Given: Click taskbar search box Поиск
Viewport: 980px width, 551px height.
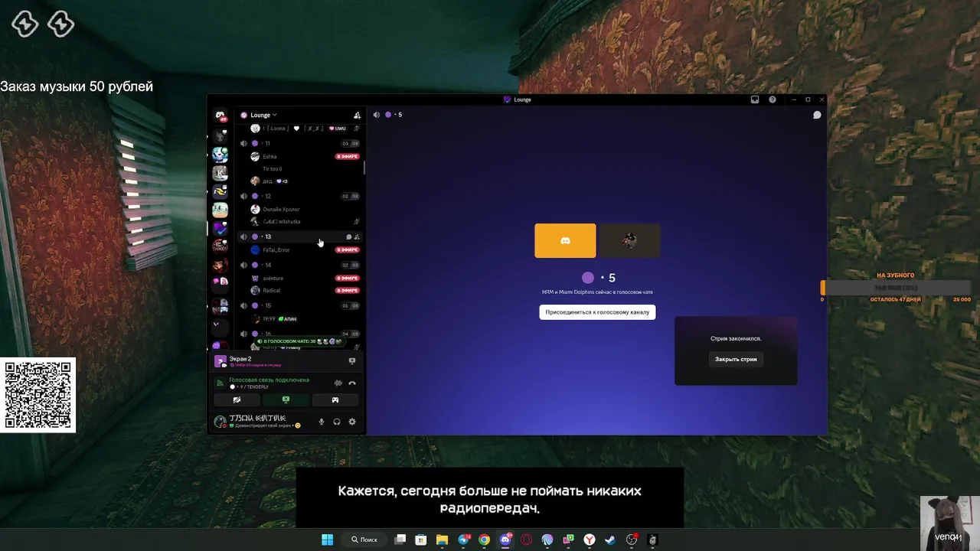Looking at the screenshot, I should 364,540.
